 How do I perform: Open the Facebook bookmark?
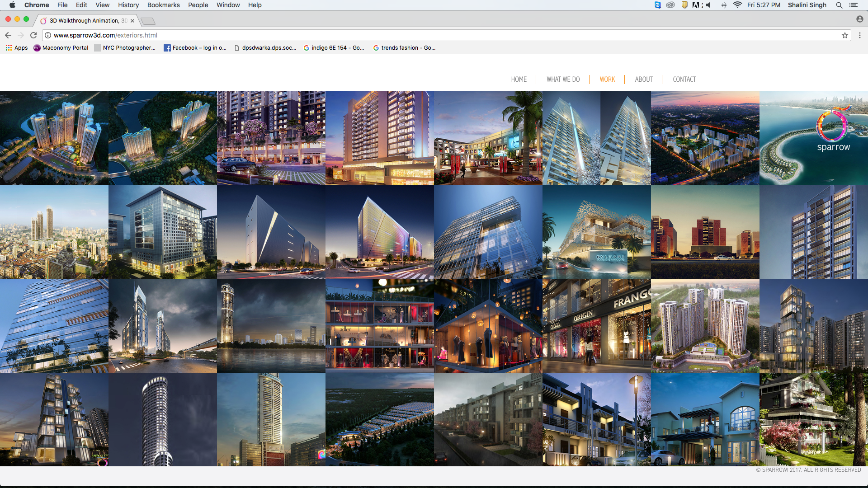point(195,48)
